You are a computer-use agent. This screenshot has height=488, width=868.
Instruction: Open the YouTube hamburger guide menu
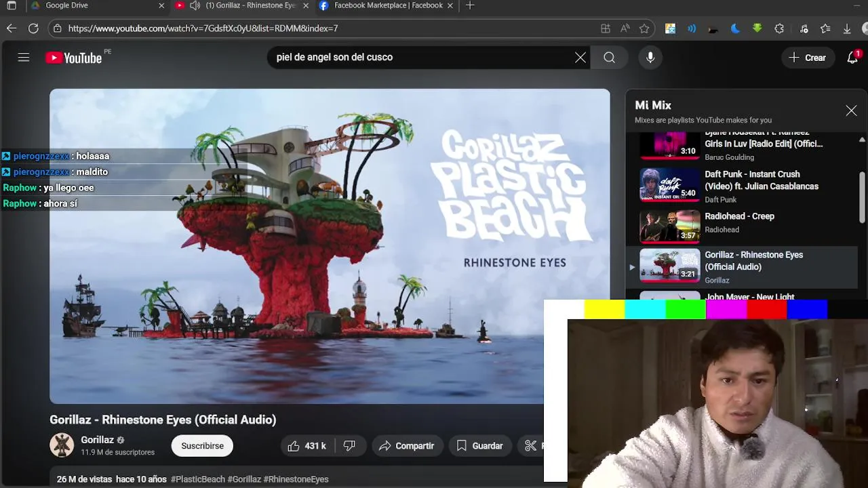24,58
